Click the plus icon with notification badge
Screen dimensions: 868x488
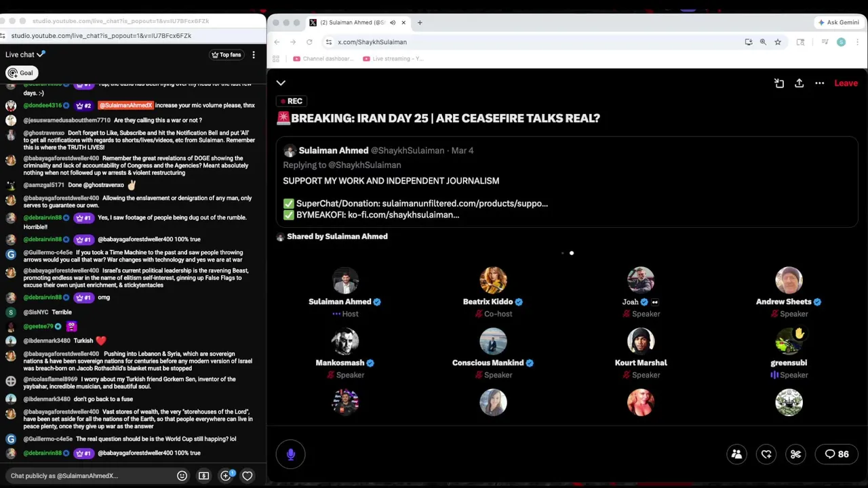(x=226, y=476)
